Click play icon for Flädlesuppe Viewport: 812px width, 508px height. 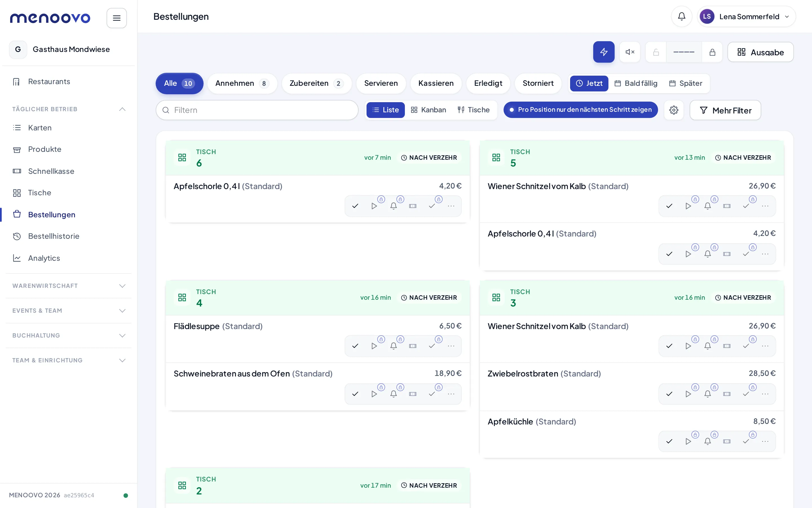[374, 346]
